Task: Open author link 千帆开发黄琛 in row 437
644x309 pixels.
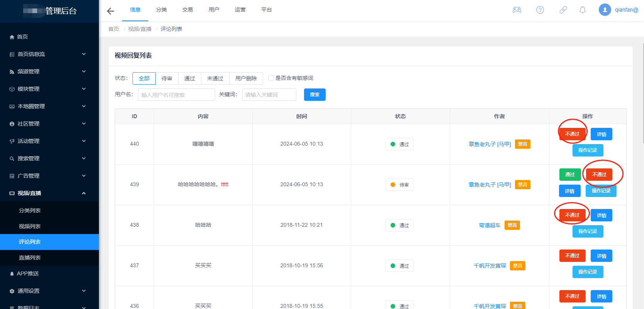Action: [490, 266]
